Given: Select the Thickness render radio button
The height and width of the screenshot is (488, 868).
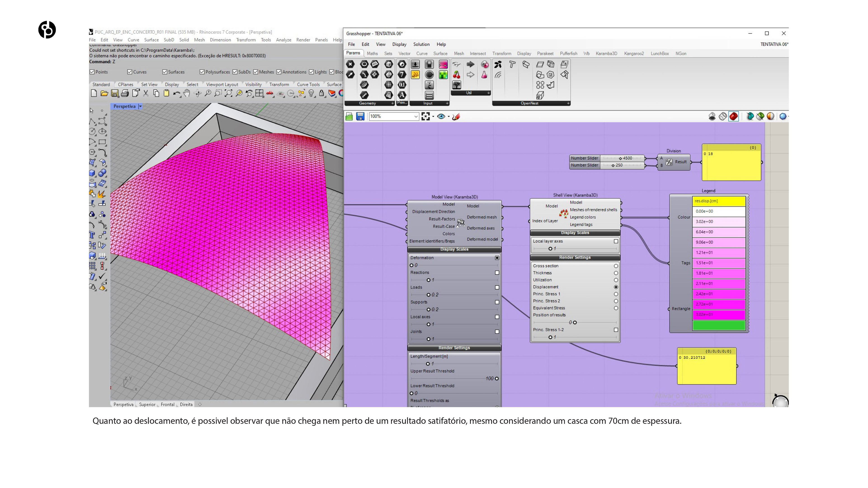Looking at the screenshot, I should coord(616,273).
